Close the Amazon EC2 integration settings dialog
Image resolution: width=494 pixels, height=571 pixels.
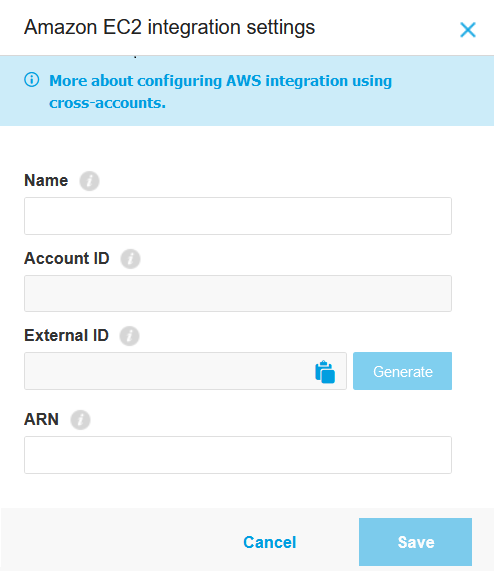[x=468, y=30]
